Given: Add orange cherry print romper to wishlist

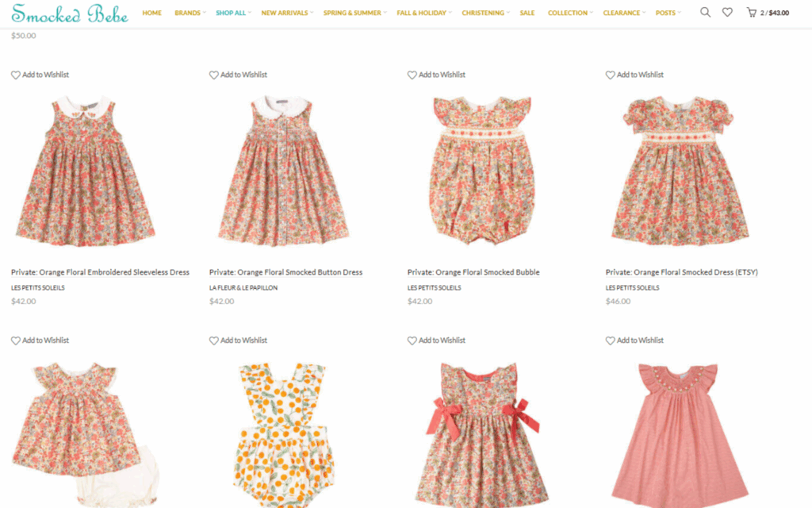Looking at the screenshot, I should pyautogui.click(x=238, y=341).
